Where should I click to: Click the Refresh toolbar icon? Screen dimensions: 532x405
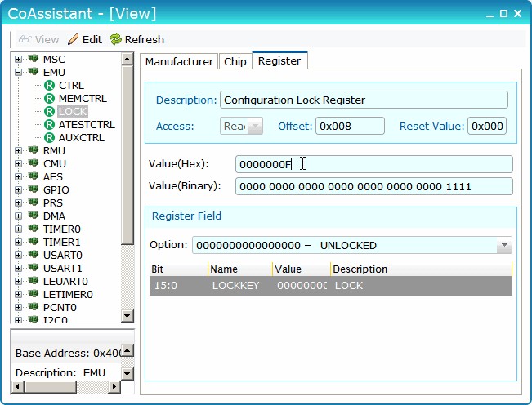(x=115, y=39)
